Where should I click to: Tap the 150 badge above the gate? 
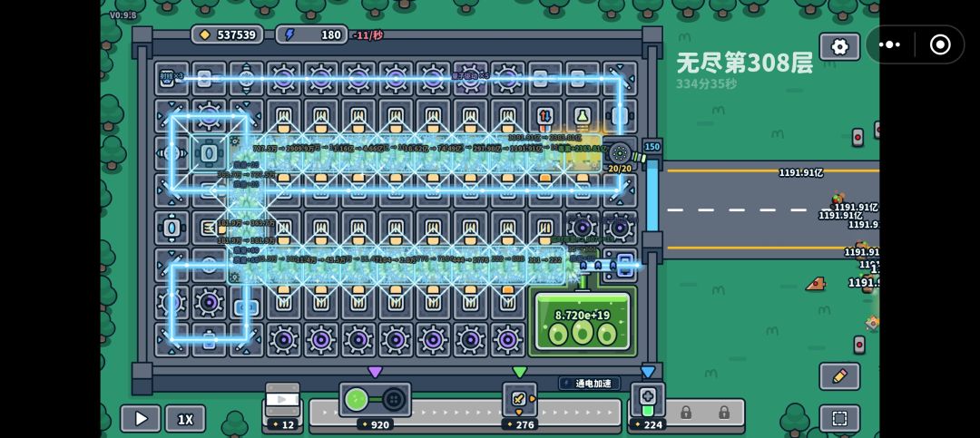(x=652, y=147)
